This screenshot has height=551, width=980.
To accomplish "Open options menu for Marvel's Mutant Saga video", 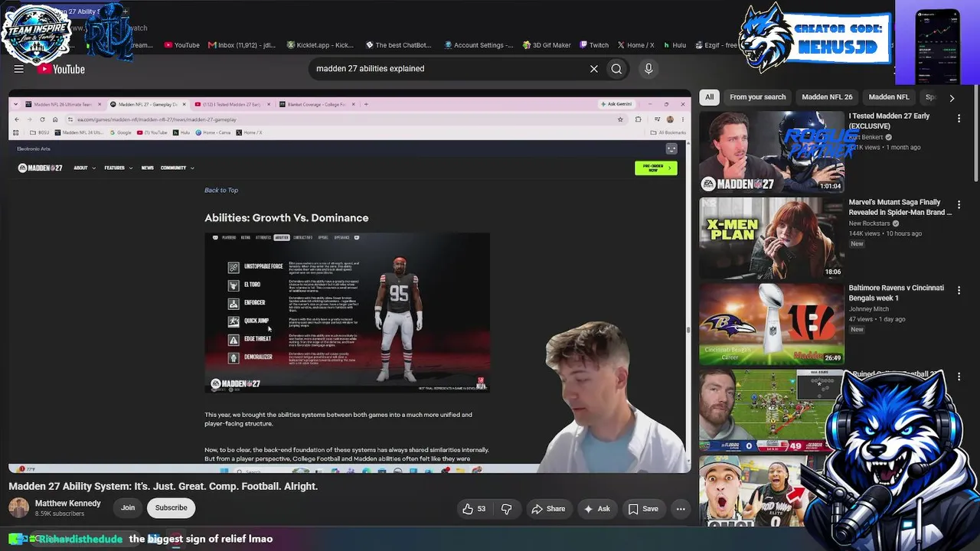I will tap(959, 204).
